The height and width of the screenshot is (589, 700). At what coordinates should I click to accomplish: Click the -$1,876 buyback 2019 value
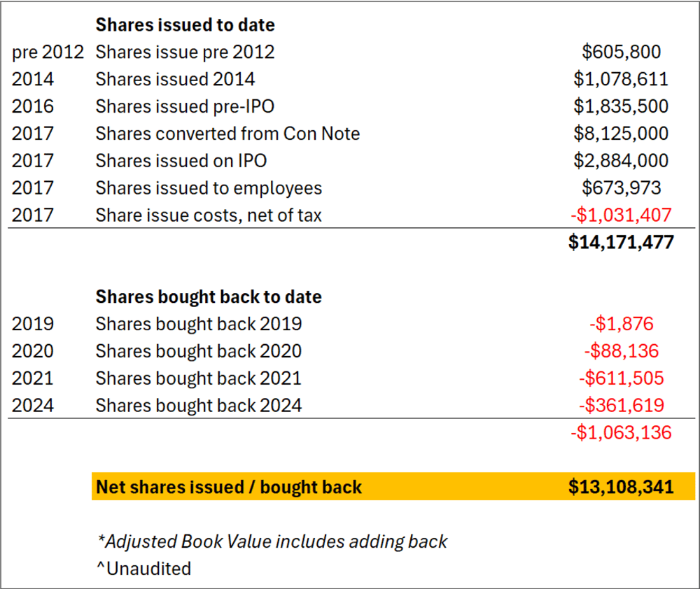[x=621, y=324]
